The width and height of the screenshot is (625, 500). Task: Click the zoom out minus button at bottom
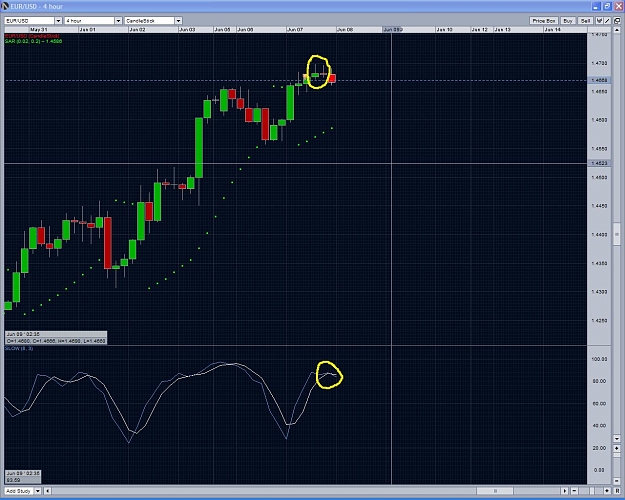click(x=574, y=491)
